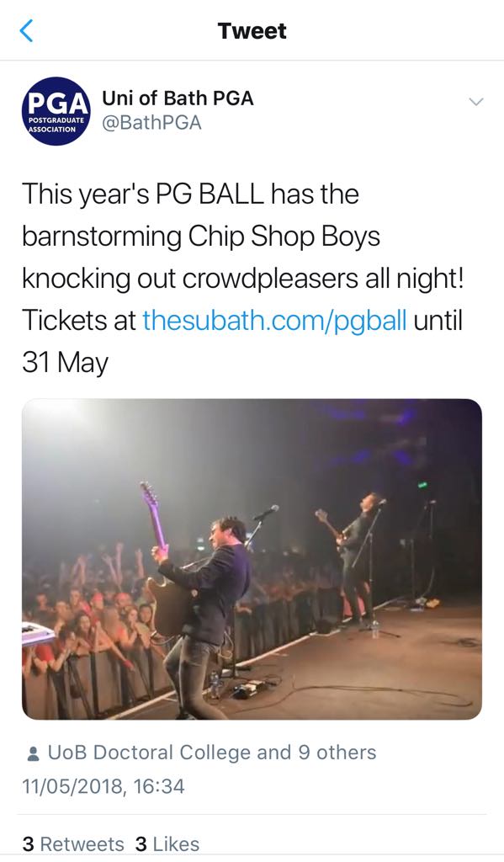Viewport: 504px width, 862px height.
Task: Open the PGA Postgraduate Association avatar
Action: (x=56, y=111)
